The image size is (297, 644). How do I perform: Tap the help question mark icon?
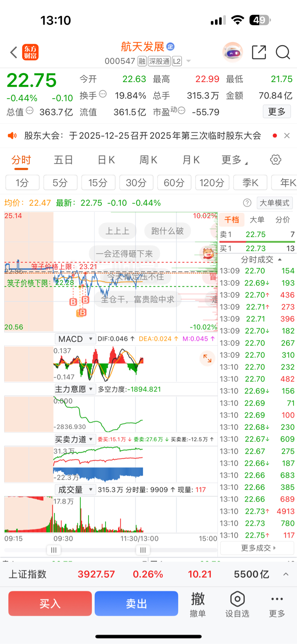point(247,203)
